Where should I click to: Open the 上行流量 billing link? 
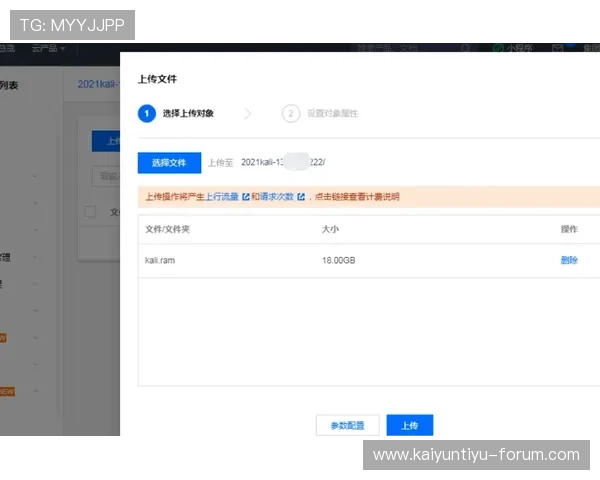click(222, 196)
